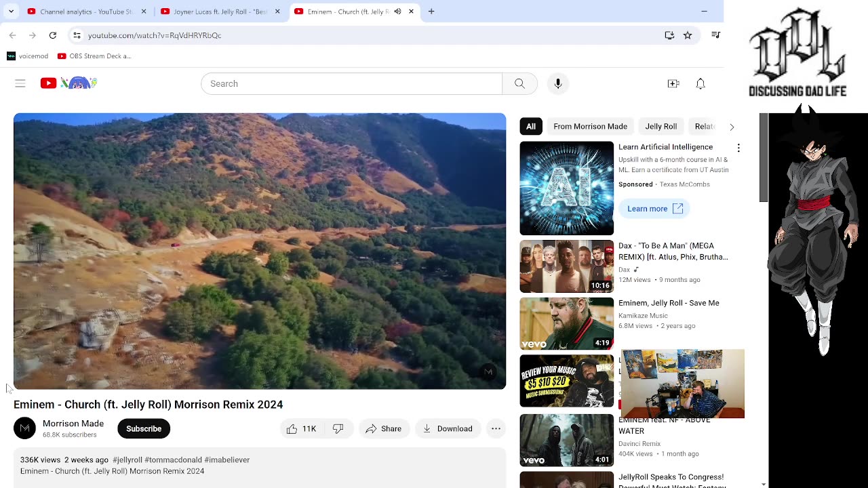This screenshot has height=488, width=868.
Task: Subscribe to Morrison Made
Action: (144, 428)
